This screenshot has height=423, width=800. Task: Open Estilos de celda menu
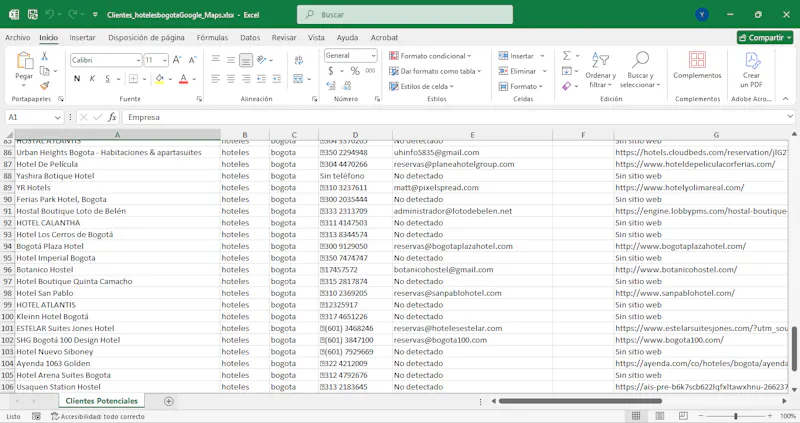click(x=421, y=86)
